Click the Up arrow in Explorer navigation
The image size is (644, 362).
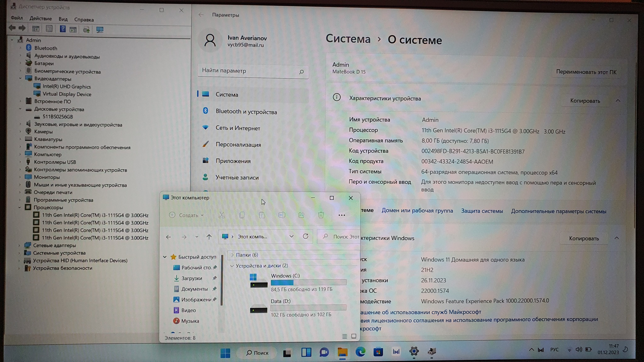209,237
